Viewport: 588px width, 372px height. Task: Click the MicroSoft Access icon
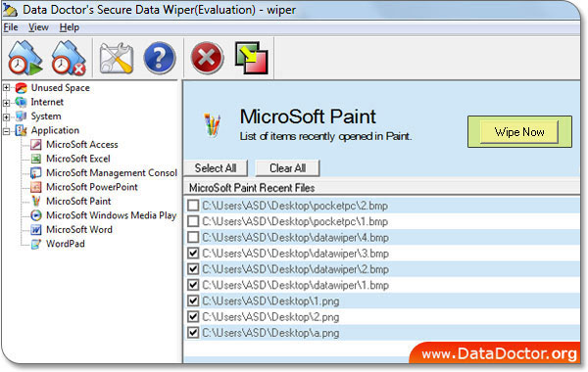(x=36, y=145)
